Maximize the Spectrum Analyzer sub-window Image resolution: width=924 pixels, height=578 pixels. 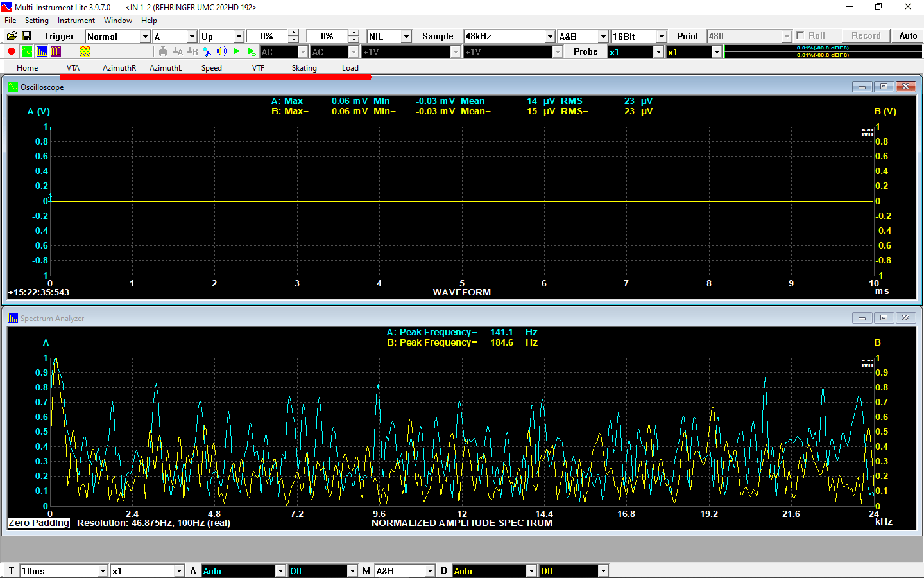[884, 318]
